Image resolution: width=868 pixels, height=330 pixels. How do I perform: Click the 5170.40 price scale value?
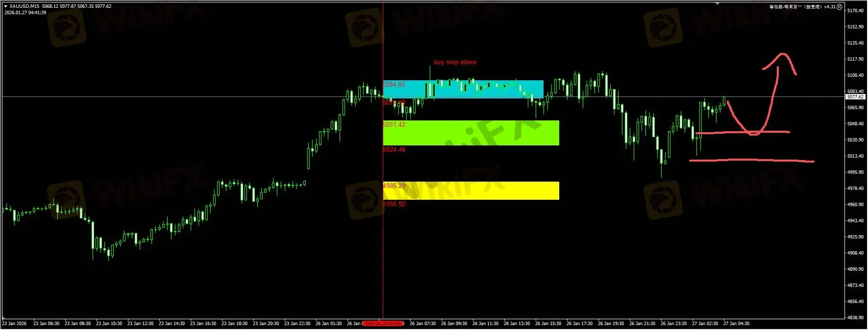855,11
